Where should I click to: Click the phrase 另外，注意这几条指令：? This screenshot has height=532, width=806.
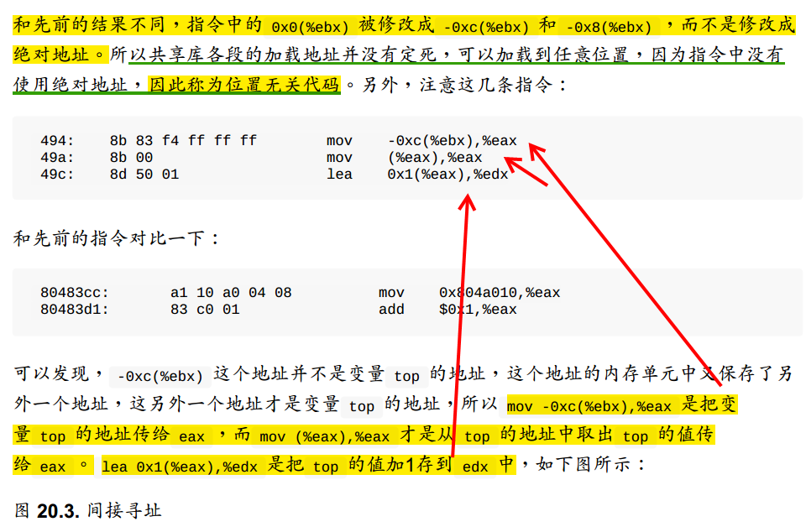pyautogui.click(x=464, y=85)
